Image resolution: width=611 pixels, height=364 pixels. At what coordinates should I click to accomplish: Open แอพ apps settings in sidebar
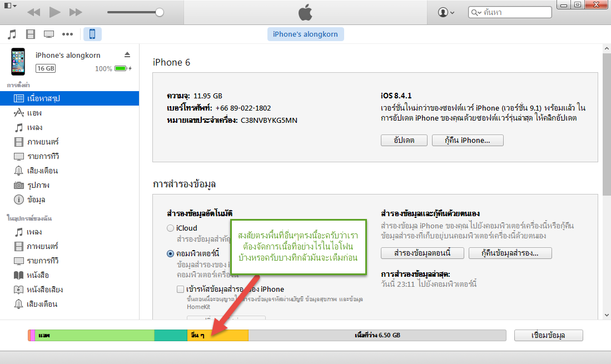pos(69,113)
